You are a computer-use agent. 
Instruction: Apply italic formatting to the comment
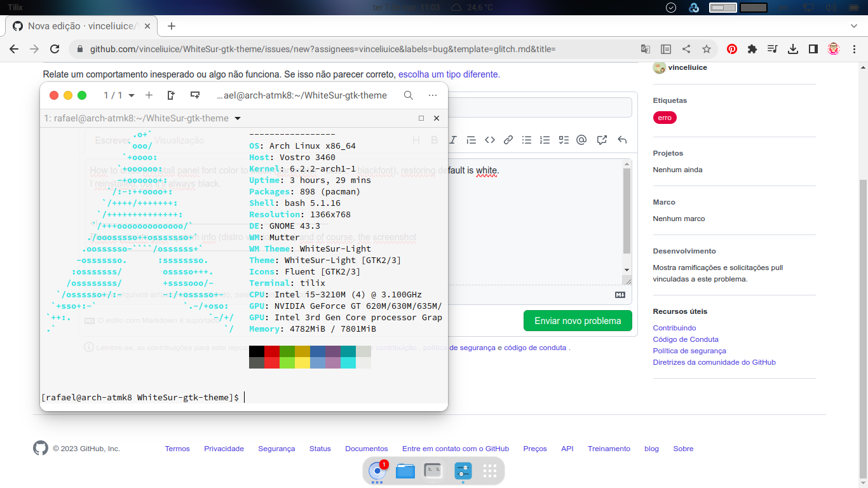coord(453,140)
